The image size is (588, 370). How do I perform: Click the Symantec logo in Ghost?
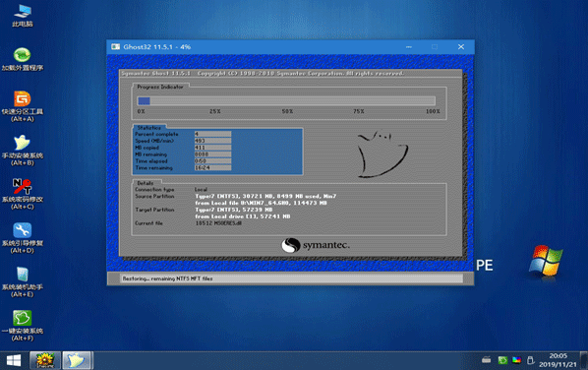pyautogui.click(x=316, y=245)
